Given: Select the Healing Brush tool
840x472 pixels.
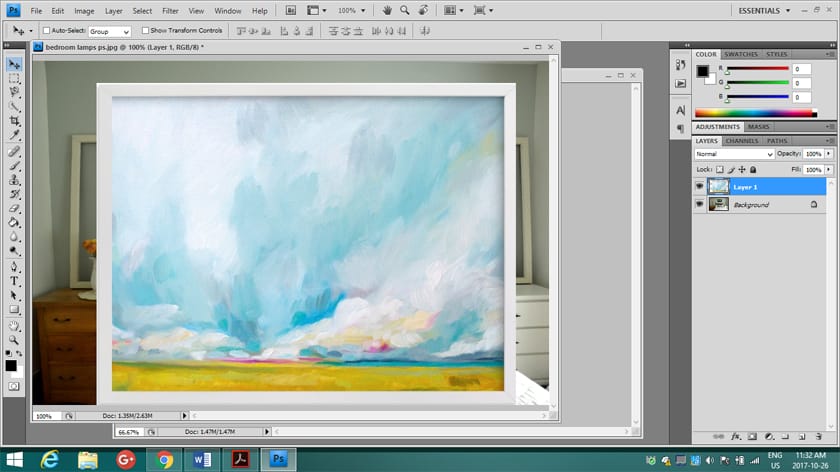Looking at the screenshot, I should click(x=14, y=152).
